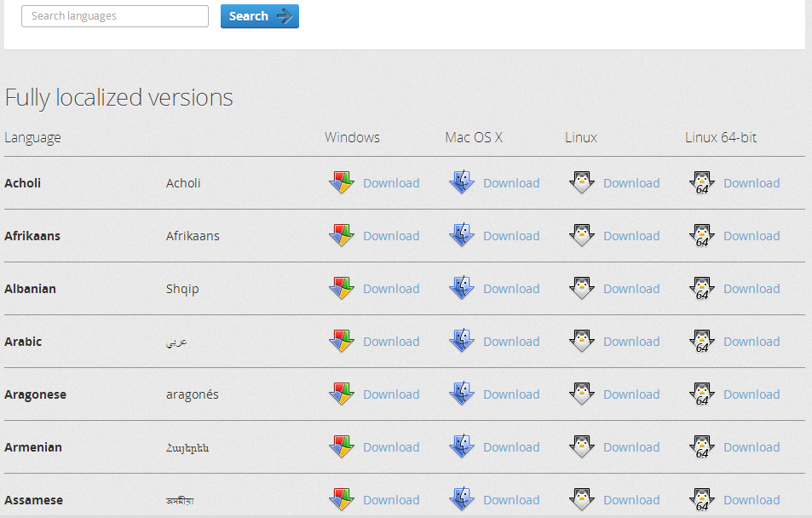Click the Windows icon in Afrikaans row
The height and width of the screenshot is (518, 812).
[342, 235]
